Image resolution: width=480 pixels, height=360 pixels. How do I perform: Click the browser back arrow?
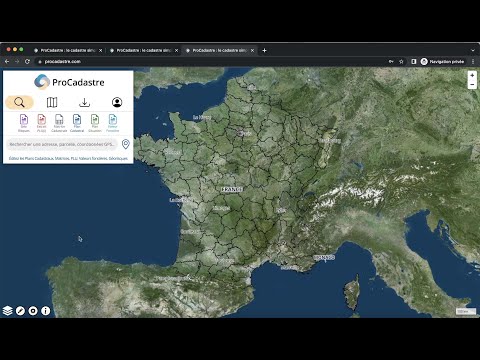coord(7,62)
